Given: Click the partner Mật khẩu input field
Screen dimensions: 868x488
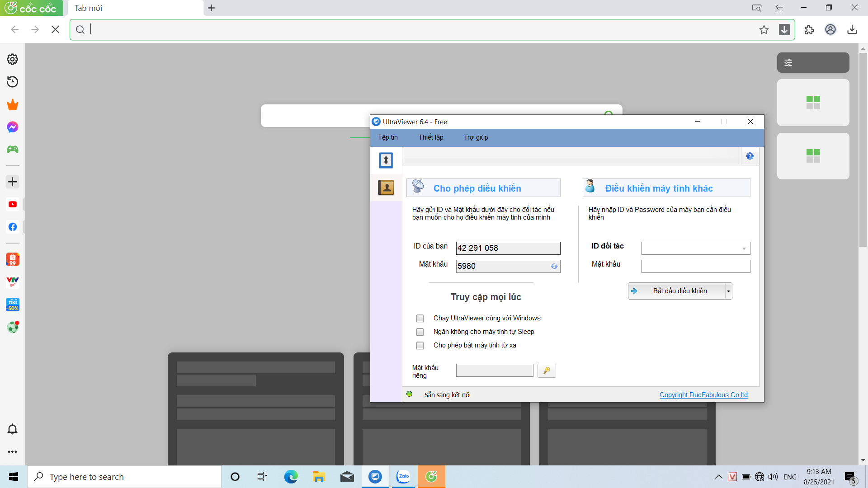Looking at the screenshot, I should pyautogui.click(x=696, y=267).
